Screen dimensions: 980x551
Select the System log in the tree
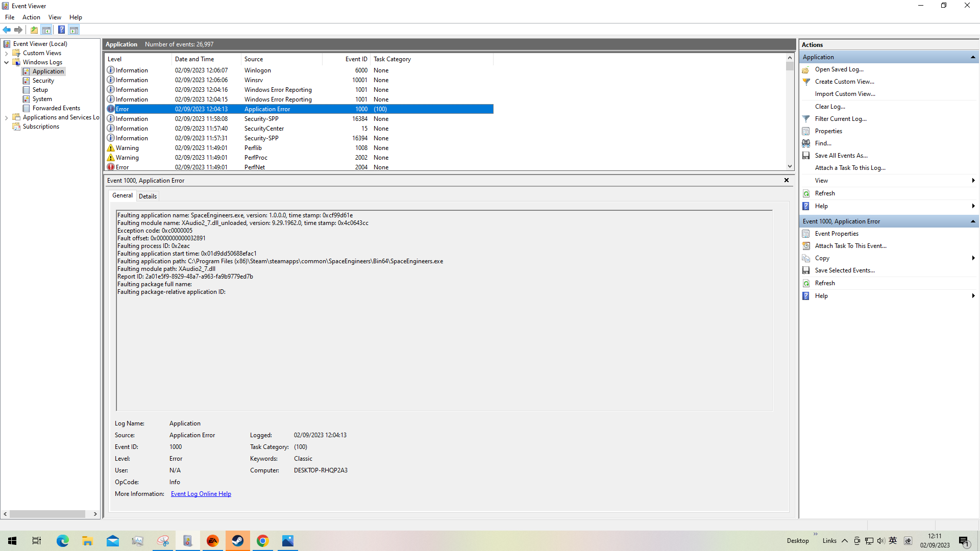pyautogui.click(x=42, y=99)
